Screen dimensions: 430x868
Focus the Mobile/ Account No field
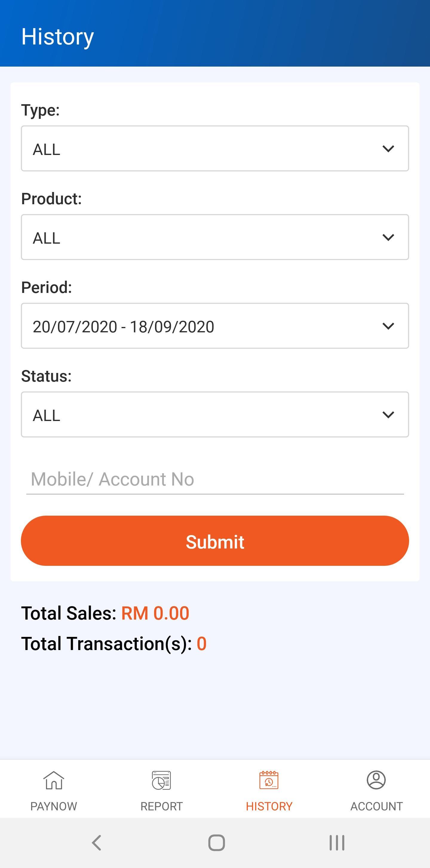215,479
